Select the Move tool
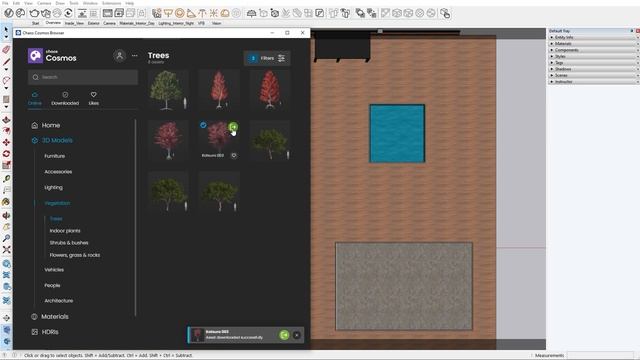Viewport: 640px width, 360px height. (6, 142)
